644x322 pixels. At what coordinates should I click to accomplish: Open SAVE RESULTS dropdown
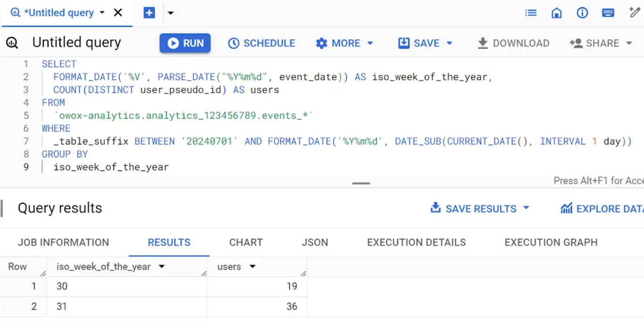[480, 209]
